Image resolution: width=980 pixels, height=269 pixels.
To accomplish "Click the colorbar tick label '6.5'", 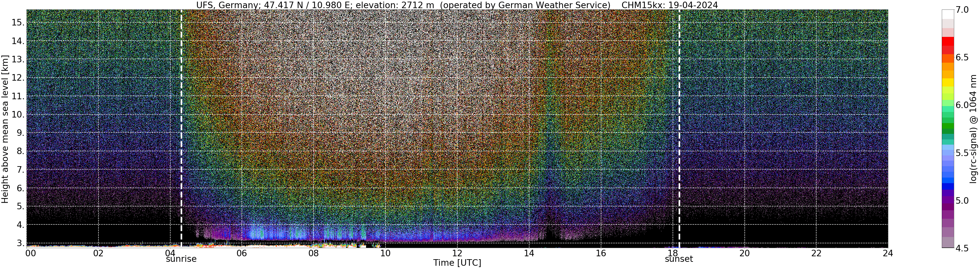I will [962, 57].
